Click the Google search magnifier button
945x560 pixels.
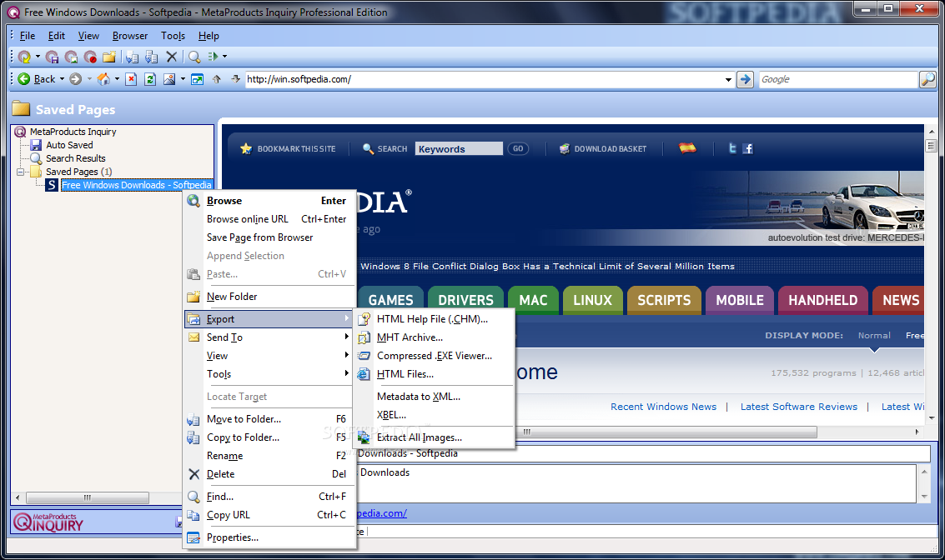927,79
